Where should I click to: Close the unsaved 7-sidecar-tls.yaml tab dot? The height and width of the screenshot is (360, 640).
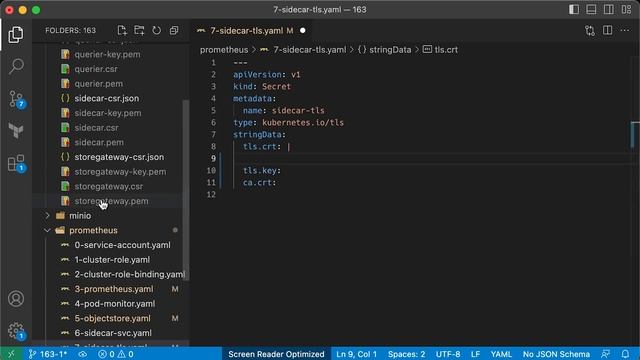point(302,31)
